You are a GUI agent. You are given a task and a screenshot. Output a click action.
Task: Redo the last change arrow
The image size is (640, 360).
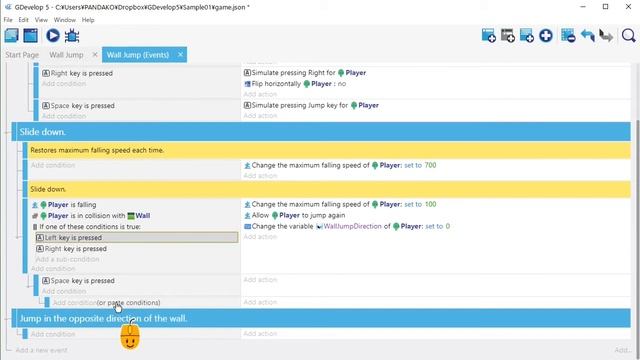(606, 36)
